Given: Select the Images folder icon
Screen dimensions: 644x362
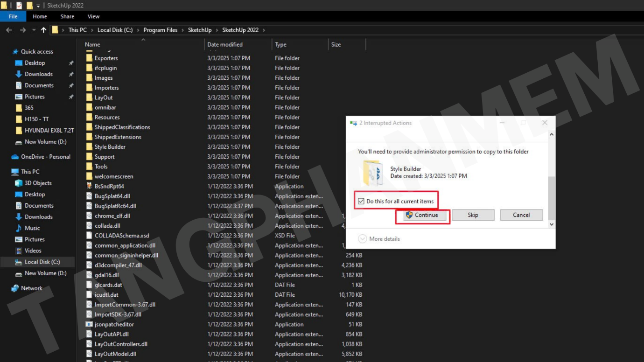Looking at the screenshot, I should [x=90, y=78].
